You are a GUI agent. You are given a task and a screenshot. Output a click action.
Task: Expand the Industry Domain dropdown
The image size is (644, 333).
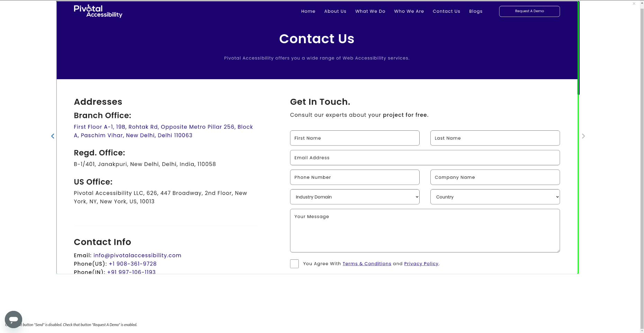pyautogui.click(x=355, y=197)
